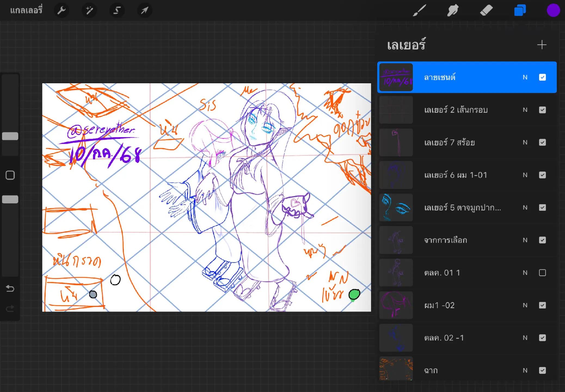The image size is (565, 392).
Task: Open blend mode N of เลเยอร์ 2 เส้นกรอบ
Action: [x=525, y=110]
